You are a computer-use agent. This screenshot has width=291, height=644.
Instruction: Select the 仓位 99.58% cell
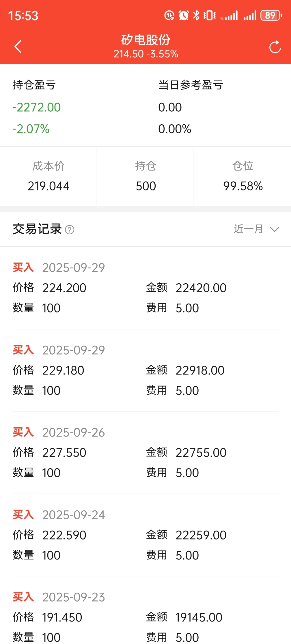click(x=243, y=176)
